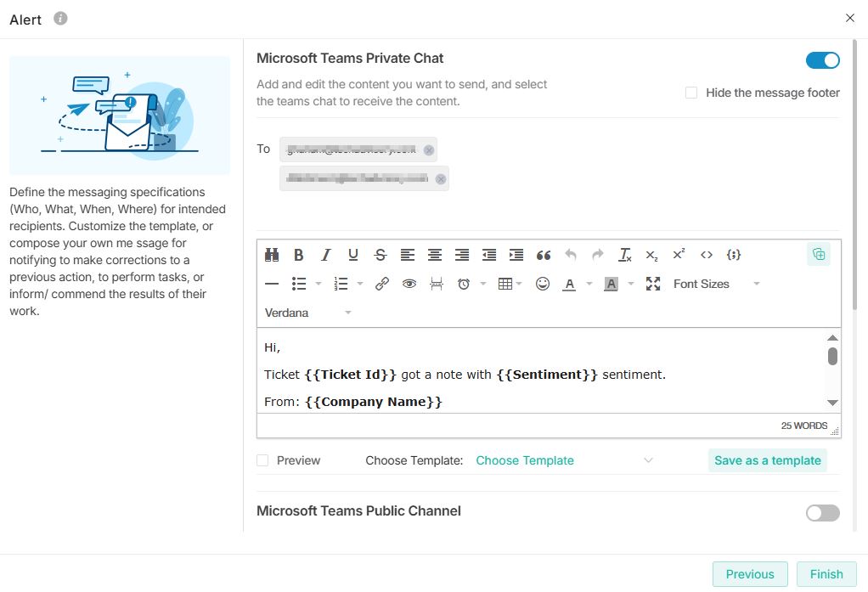The height and width of the screenshot is (592, 868).
Task: Disable the Microsoft Teams Private Chat toggle
Action: [x=822, y=60]
